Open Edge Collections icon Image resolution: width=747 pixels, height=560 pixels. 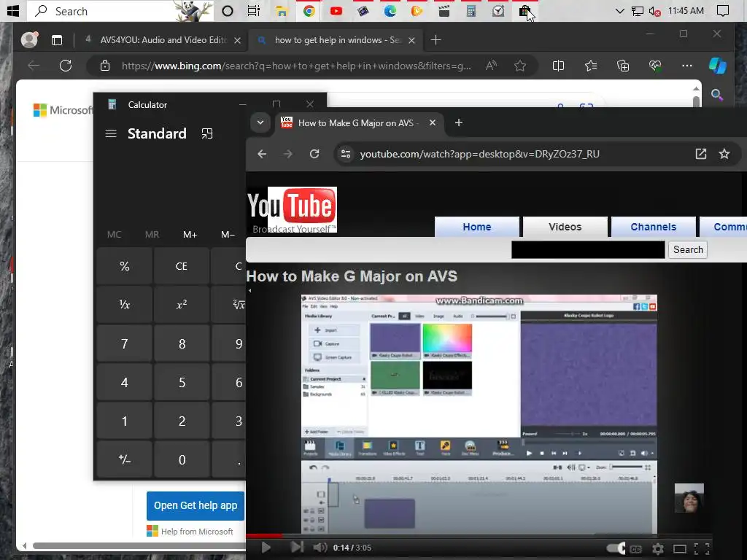coord(623,66)
